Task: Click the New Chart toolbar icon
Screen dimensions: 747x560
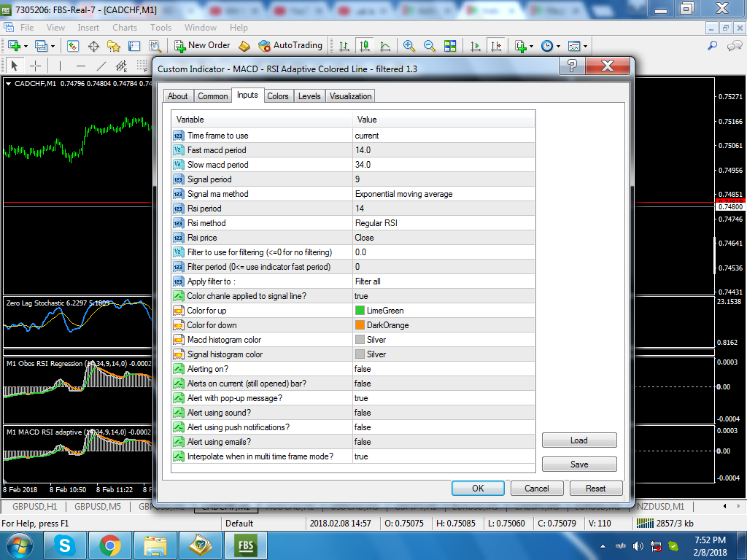Action: click(x=14, y=46)
